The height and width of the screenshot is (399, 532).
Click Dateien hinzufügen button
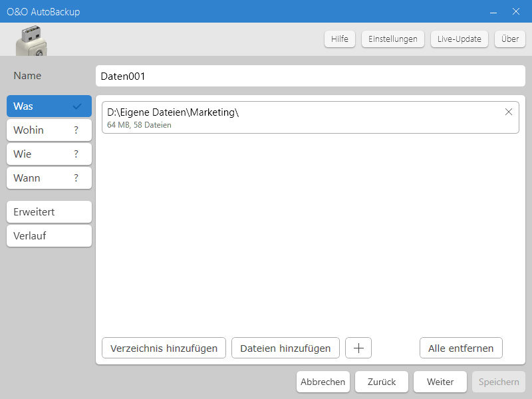285,348
